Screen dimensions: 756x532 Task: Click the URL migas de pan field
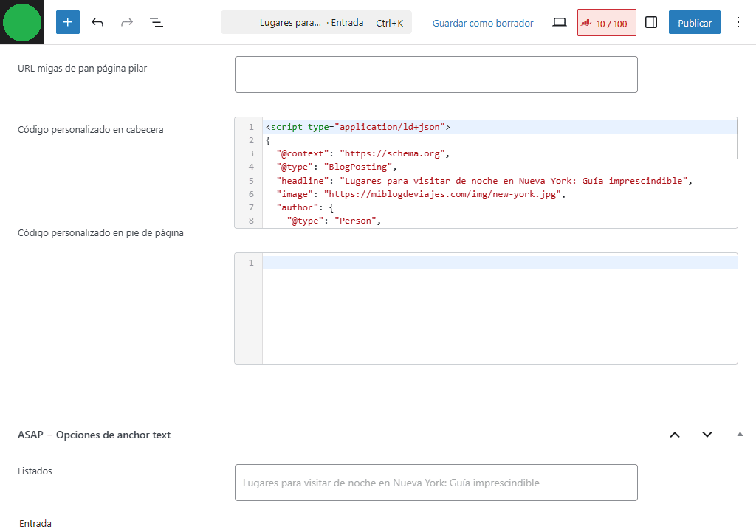(436, 75)
